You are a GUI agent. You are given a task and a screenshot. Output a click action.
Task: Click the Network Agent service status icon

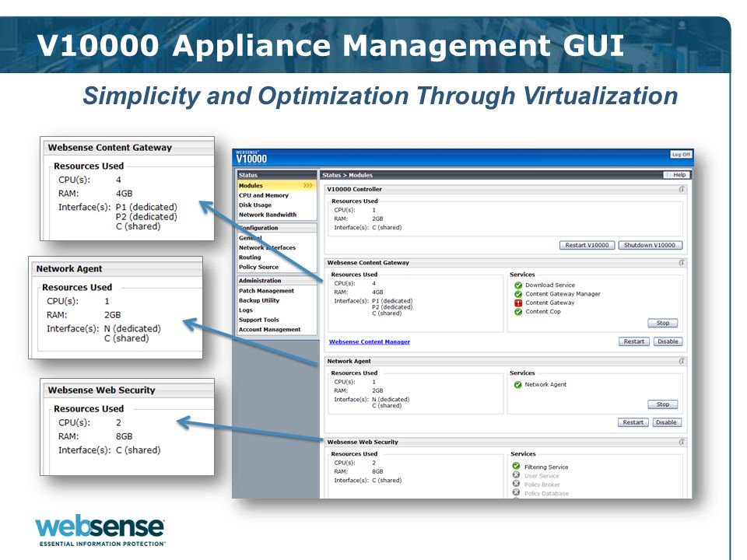click(x=518, y=385)
